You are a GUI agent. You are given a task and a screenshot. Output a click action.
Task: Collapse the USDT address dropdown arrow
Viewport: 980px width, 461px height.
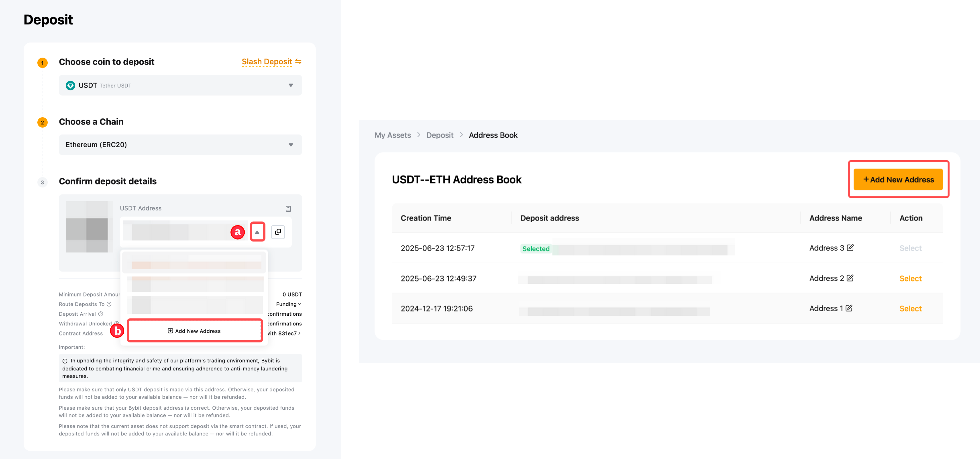click(x=257, y=232)
